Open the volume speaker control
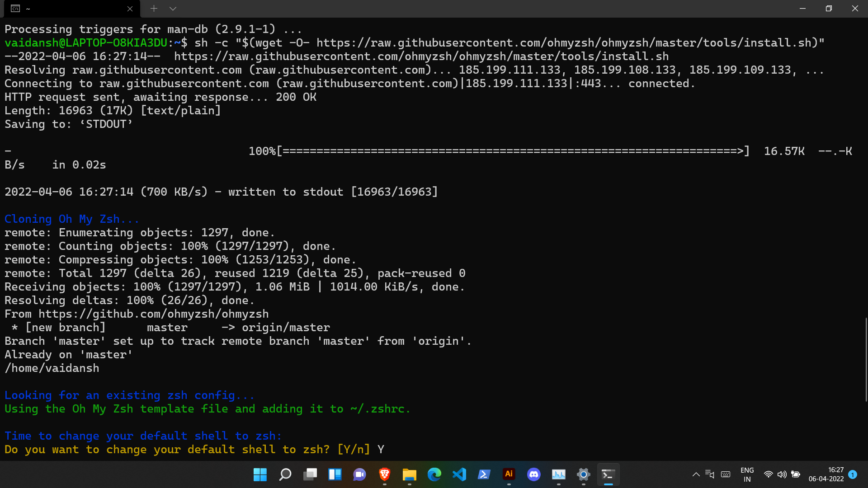Screen dimensions: 868x488 [782, 474]
